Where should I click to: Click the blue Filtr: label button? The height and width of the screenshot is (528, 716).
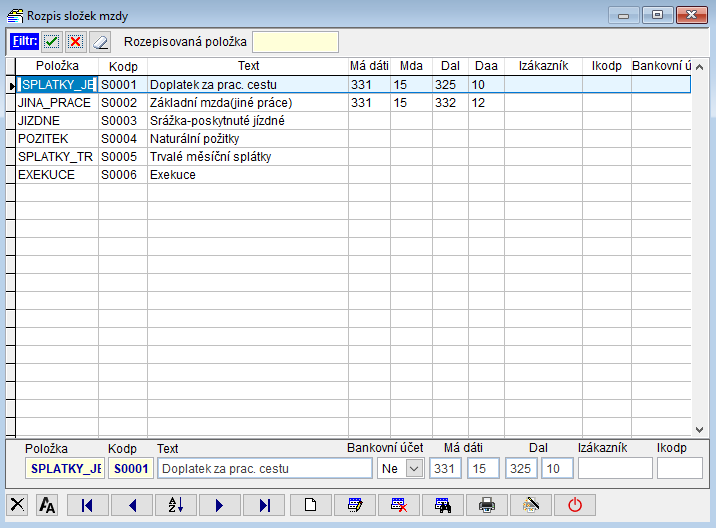tap(25, 41)
